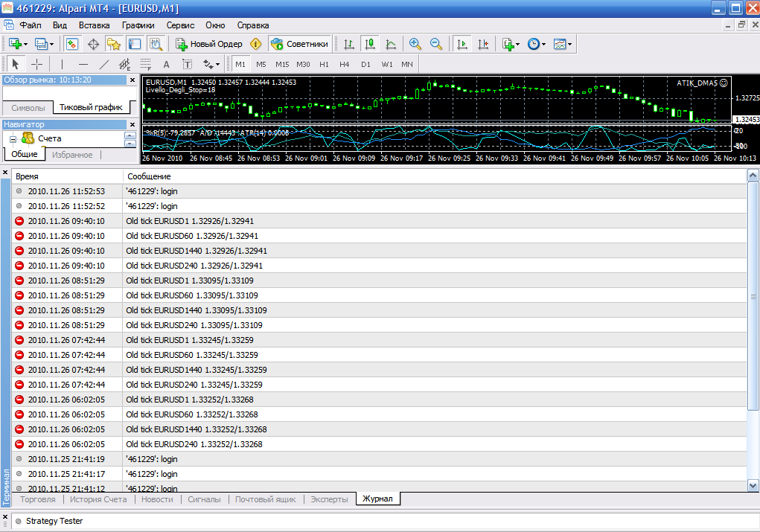Close the Обзор рынка panel
The image size is (760, 532).
tap(132, 80)
